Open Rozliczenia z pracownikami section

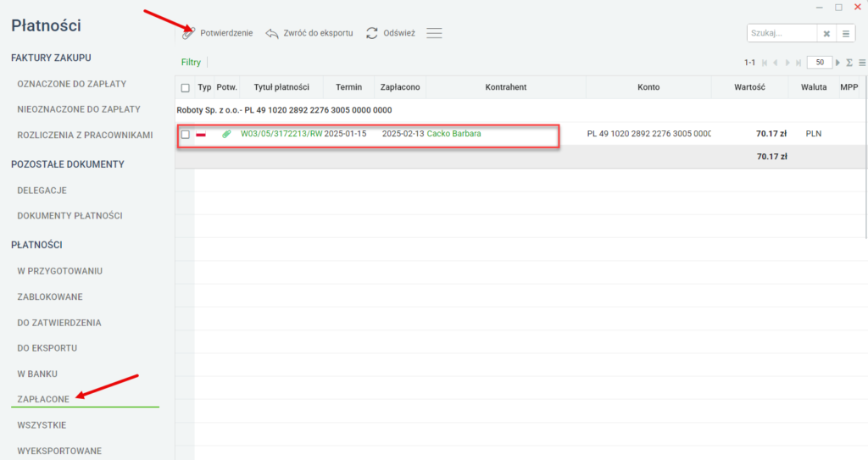86,135
